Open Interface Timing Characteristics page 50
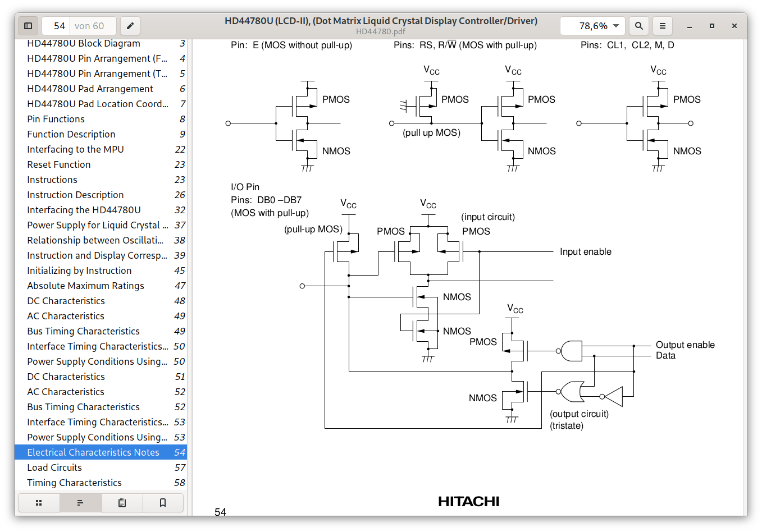The width and height of the screenshot is (762, 532). (101, 346)
